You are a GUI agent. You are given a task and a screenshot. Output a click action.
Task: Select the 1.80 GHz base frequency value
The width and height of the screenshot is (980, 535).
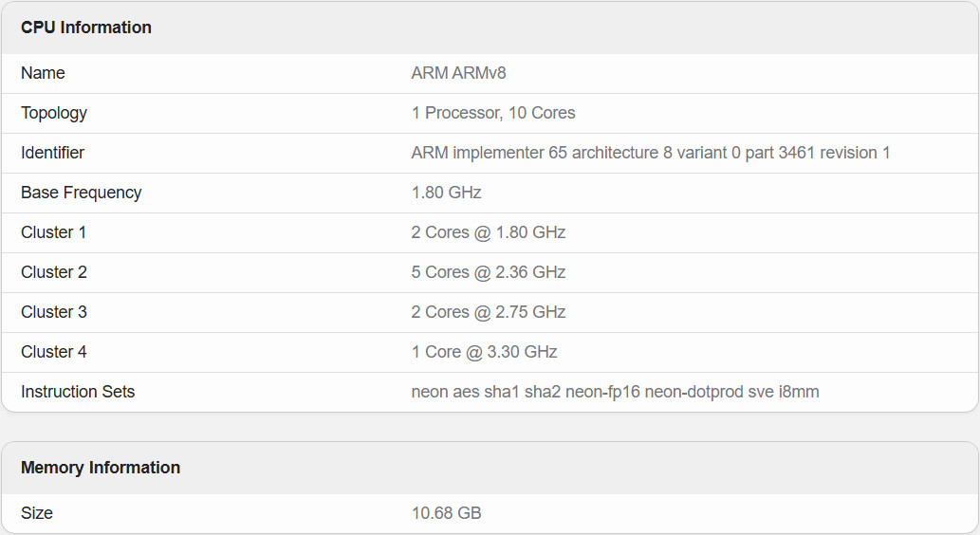coord(446,193)
